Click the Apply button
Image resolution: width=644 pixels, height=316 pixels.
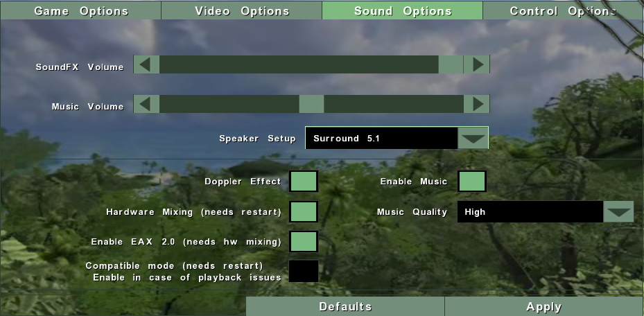tap(544, 306)
